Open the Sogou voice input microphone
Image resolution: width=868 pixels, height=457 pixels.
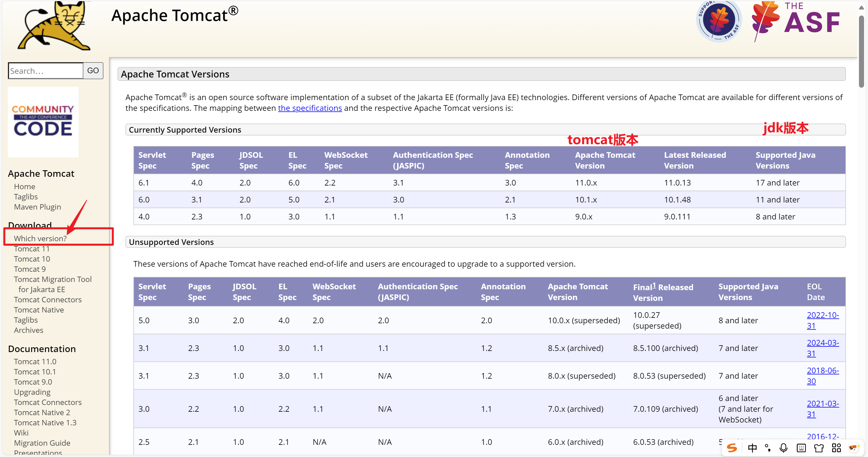coord(784,448)
